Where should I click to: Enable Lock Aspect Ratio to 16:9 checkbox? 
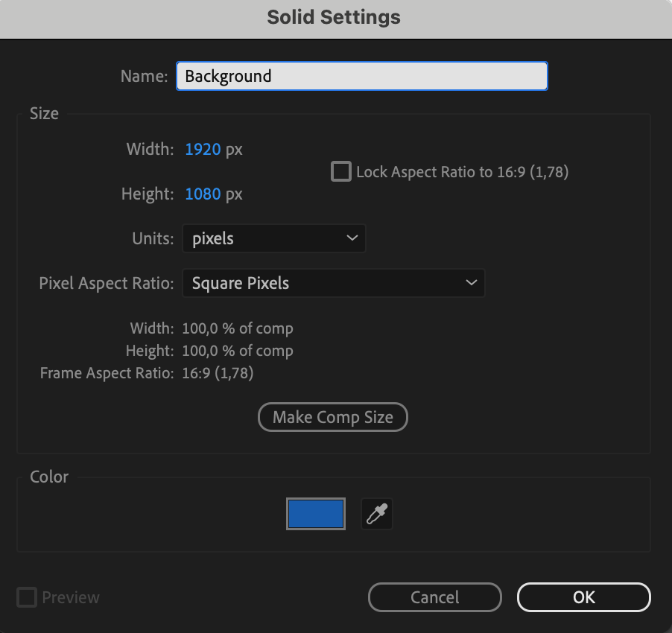pos(341,171)
